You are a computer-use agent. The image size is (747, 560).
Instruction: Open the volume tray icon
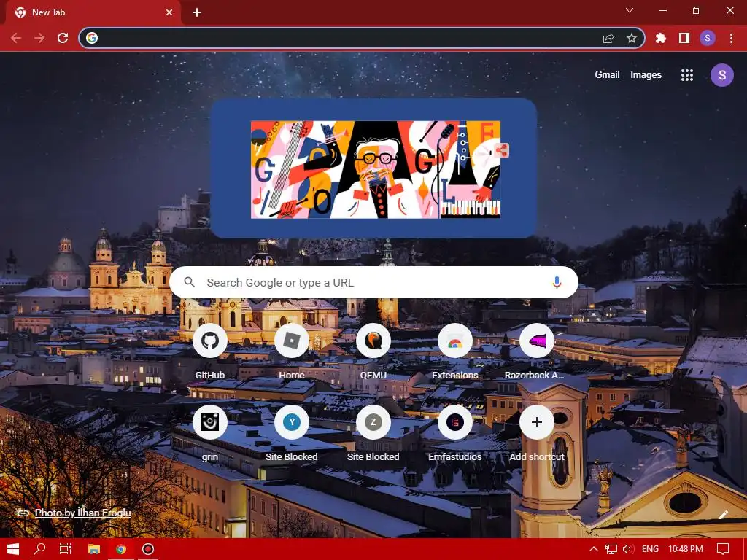(628, 549)
